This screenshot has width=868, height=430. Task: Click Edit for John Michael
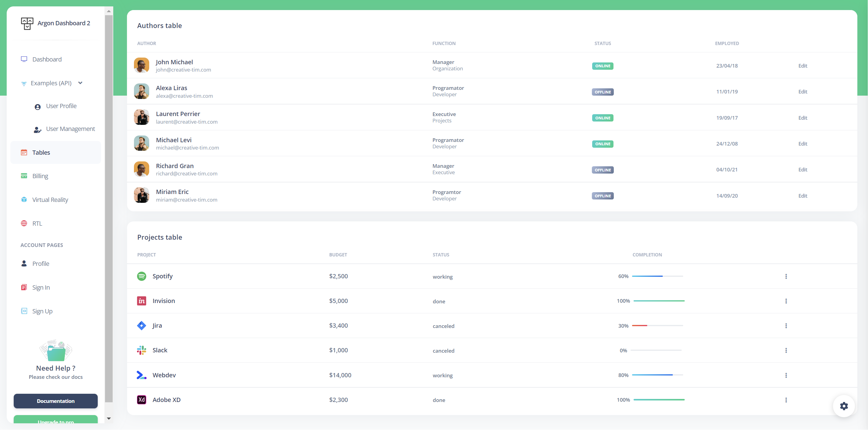tap(802, 66)
